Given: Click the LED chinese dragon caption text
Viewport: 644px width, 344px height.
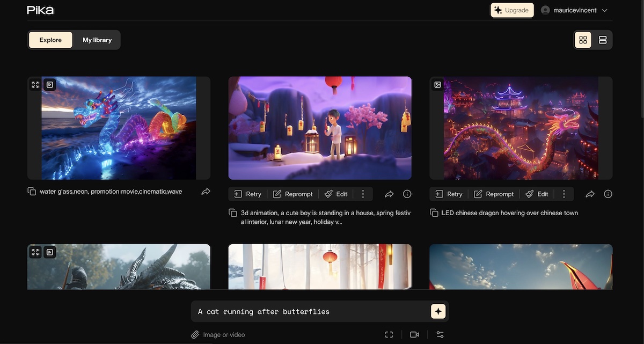Looking at the screenshot, I should tap(510, 213).
